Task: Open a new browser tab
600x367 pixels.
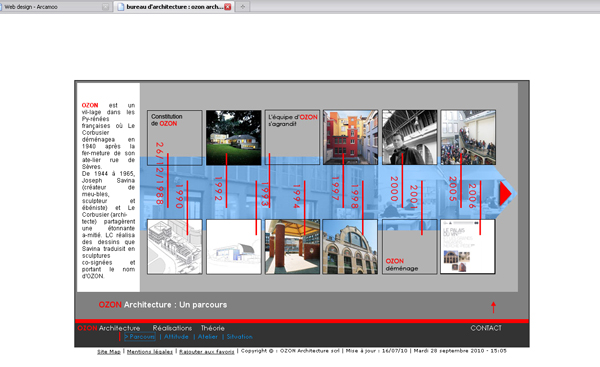Action: (x=243, y=7)
